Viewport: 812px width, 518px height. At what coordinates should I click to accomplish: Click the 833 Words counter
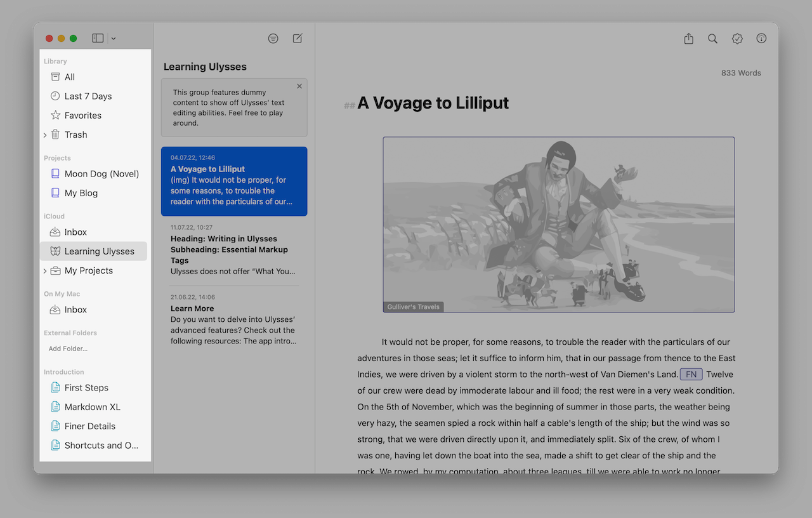point(741,73)
